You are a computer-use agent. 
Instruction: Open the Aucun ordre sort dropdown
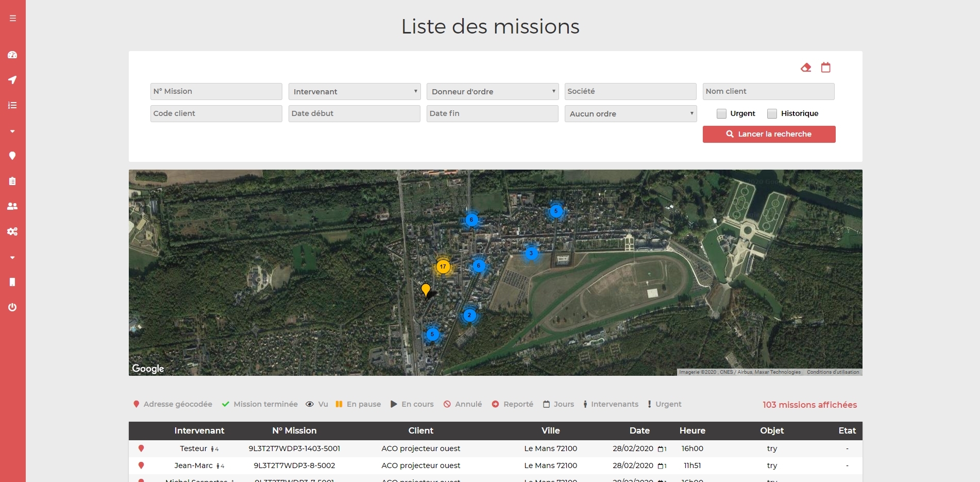click(631, 114)
